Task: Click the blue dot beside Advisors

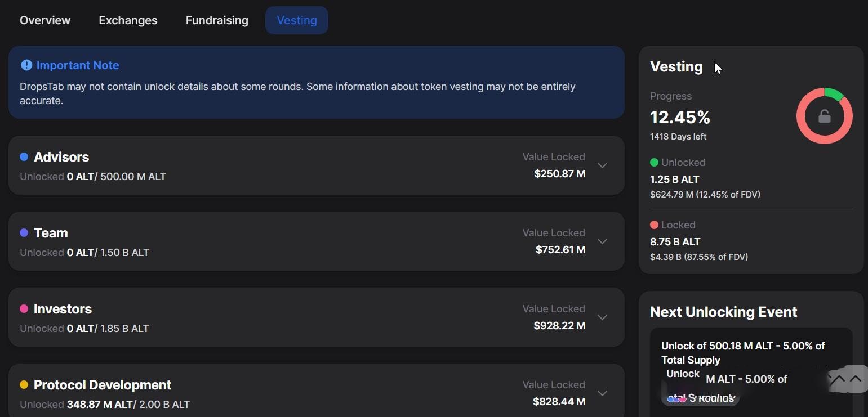Action: (24, 157)
